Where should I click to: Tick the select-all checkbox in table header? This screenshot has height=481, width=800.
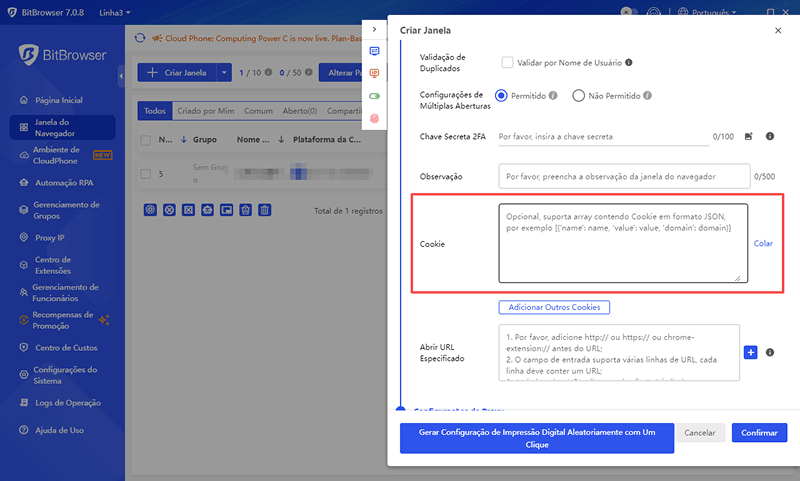[x=145, y=140]
